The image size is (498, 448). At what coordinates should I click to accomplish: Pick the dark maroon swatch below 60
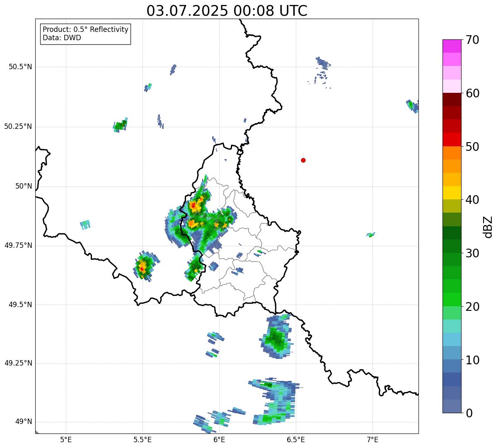tap(452, 99)
